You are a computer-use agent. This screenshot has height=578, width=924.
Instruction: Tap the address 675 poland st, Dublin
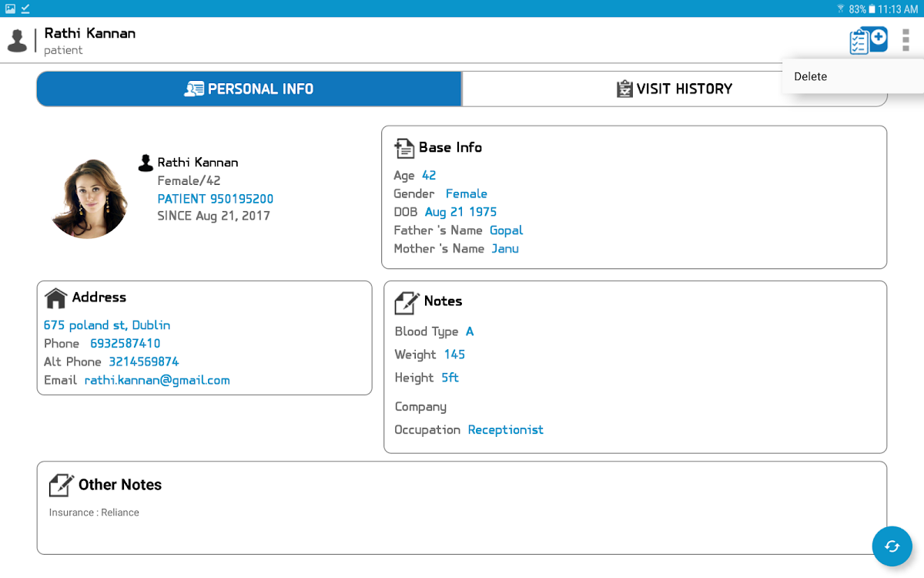click(107, 325)
